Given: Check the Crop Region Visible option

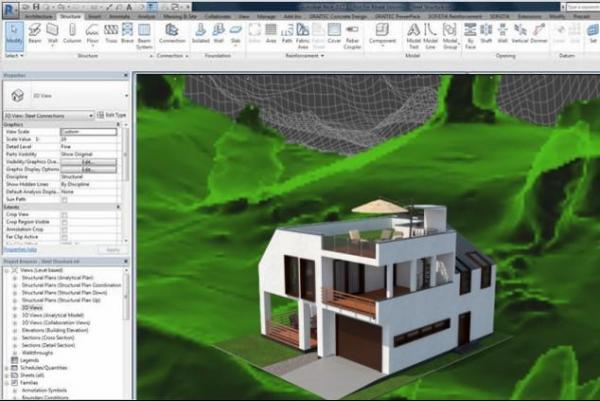Looking at the screenshot, I should (65, 221).
